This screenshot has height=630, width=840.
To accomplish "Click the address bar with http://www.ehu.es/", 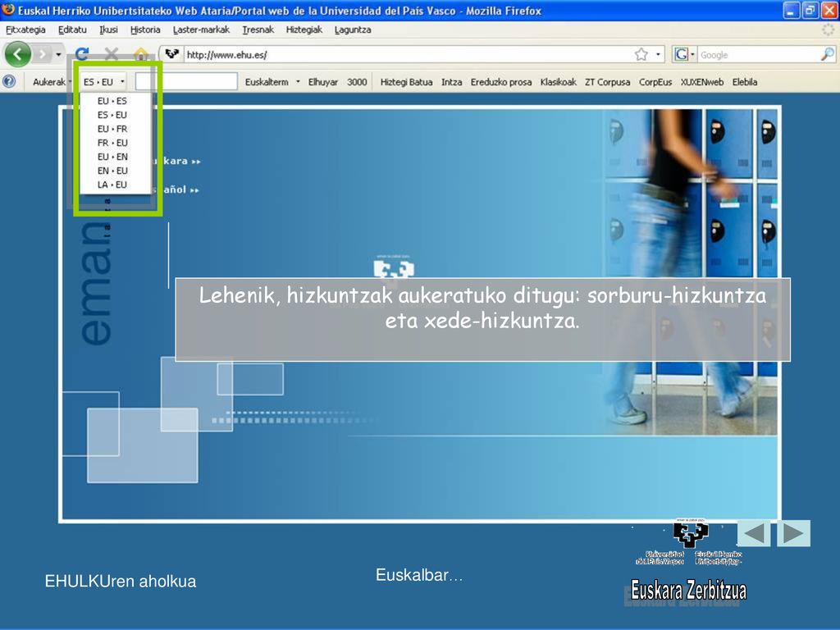I will (x=407, y=55).
